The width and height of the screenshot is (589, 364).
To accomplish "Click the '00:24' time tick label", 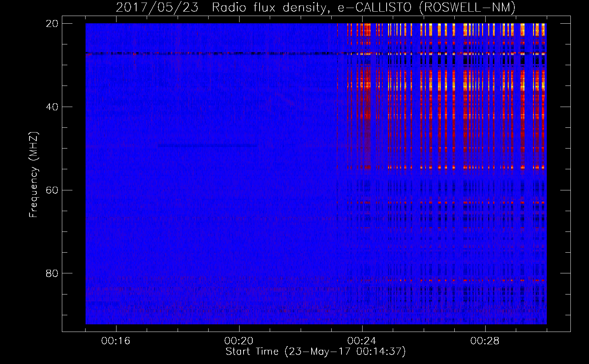I will tap(362, 341).
